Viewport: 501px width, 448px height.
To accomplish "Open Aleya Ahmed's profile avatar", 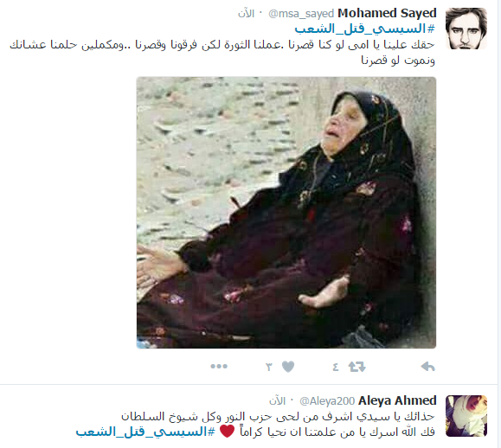I will click(x=466, y=416).
